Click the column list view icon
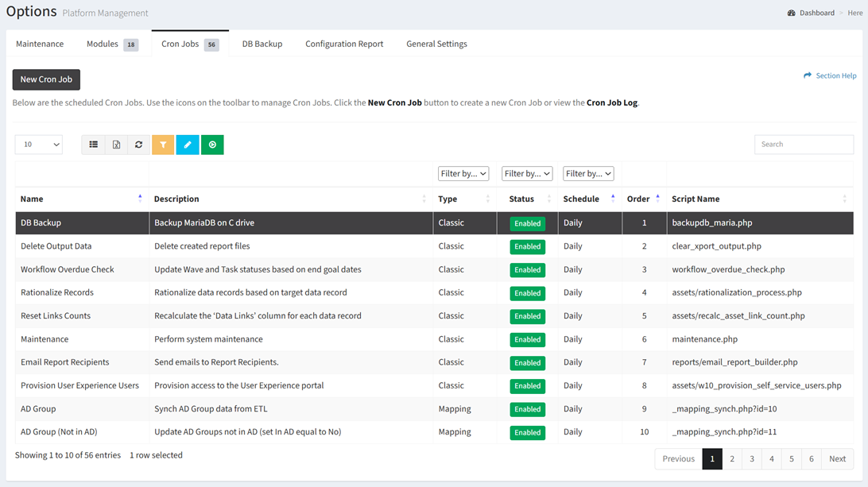 [x=94, y=145]
